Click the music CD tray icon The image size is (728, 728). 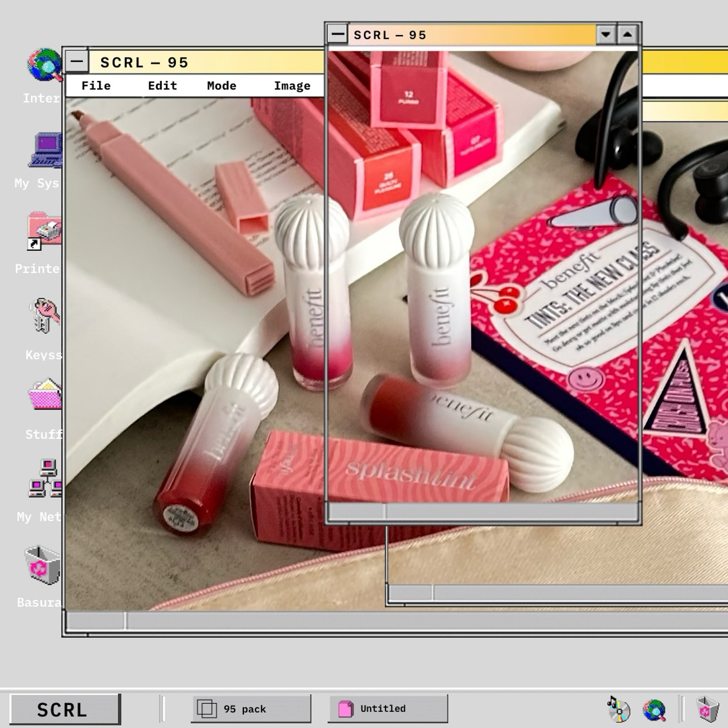[619, 709]
